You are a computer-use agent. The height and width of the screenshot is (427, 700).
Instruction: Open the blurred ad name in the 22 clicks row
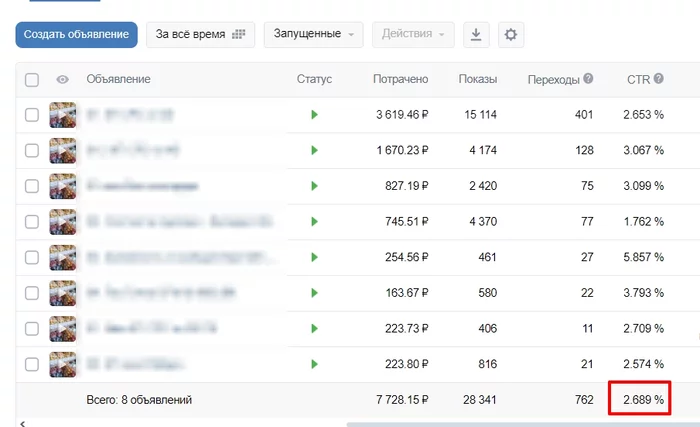[x=161, y=293]
